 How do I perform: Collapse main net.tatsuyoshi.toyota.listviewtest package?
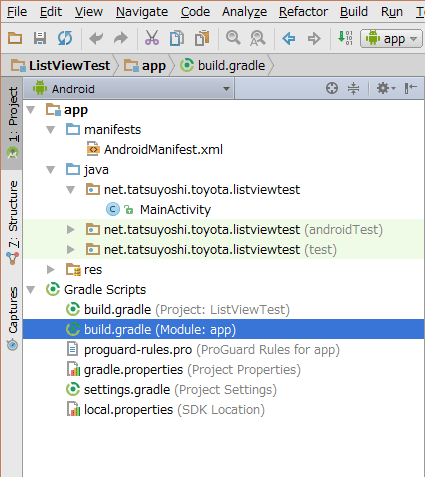pyautogui.click(x=71, y=190)
